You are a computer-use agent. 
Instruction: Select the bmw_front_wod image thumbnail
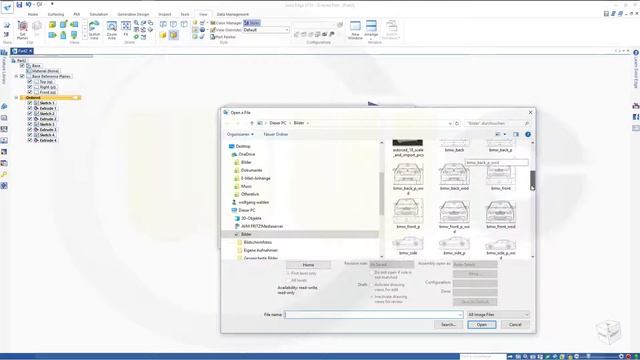coord(501,214)
